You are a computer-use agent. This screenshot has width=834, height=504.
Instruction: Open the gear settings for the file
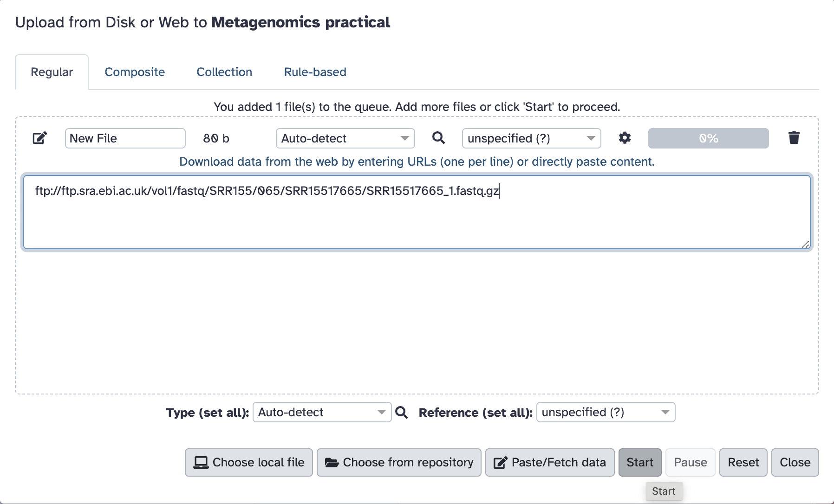(625, 138)
